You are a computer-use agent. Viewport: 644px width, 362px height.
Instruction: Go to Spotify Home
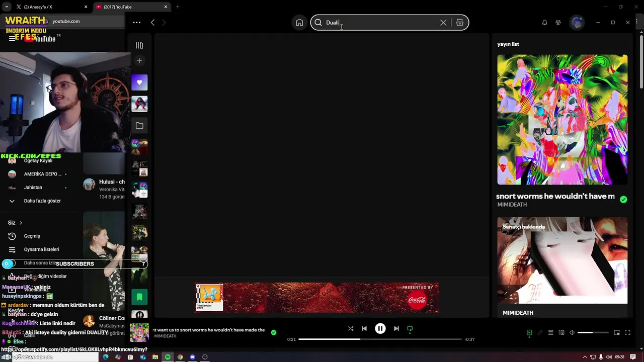[x=299, y=23]
